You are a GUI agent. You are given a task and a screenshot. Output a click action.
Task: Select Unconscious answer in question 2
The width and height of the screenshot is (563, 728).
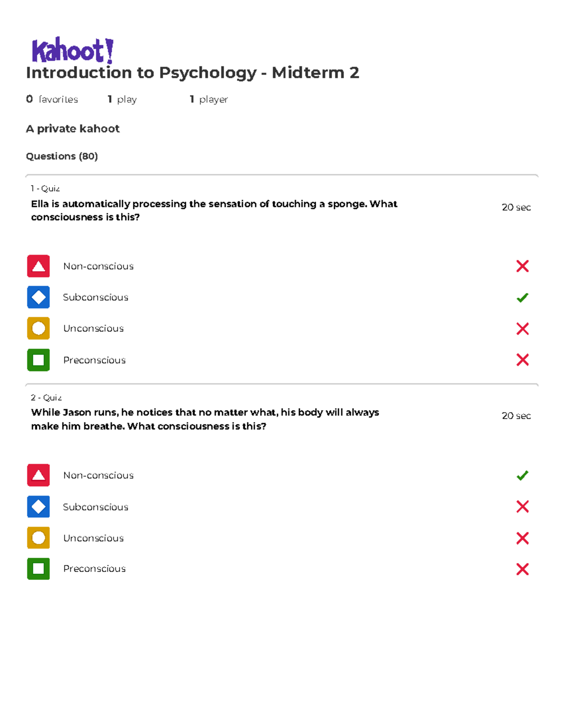(x=93, y=538)
